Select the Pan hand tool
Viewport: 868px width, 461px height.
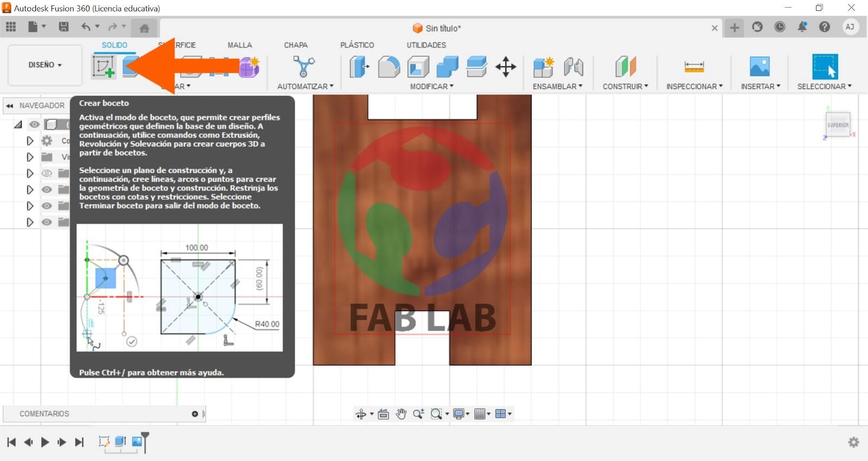click(x=401, y=414)
